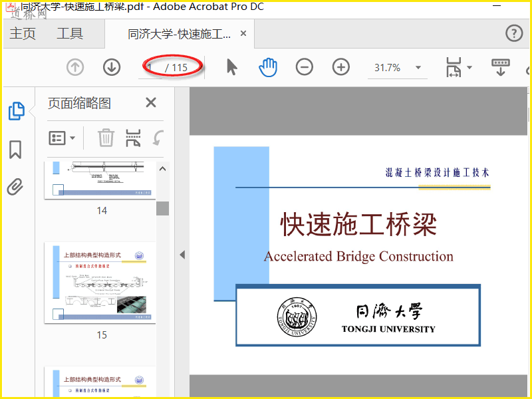Collapse the navigation pane with left triangle
The image size is (532, 399).
point(182,255)
